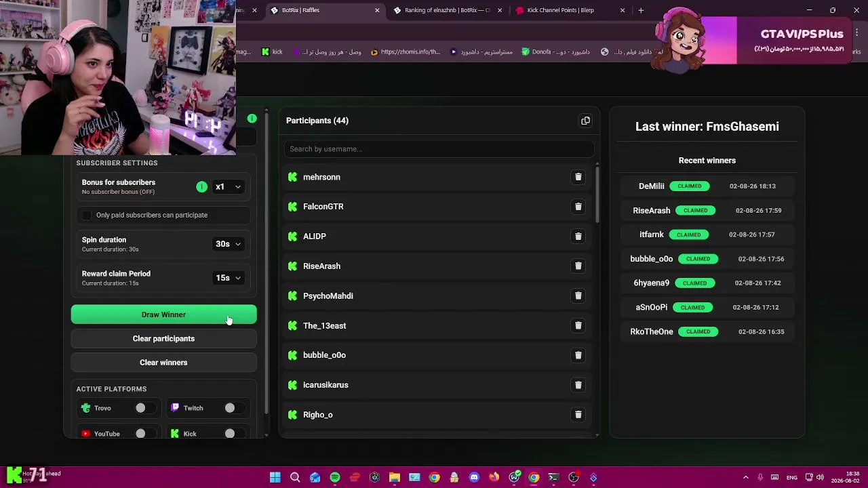Click the CLAIMED badge next to DeMilii
Viewport: 868px width, 488px height.
pyautogui.click(x=690, y=186)
